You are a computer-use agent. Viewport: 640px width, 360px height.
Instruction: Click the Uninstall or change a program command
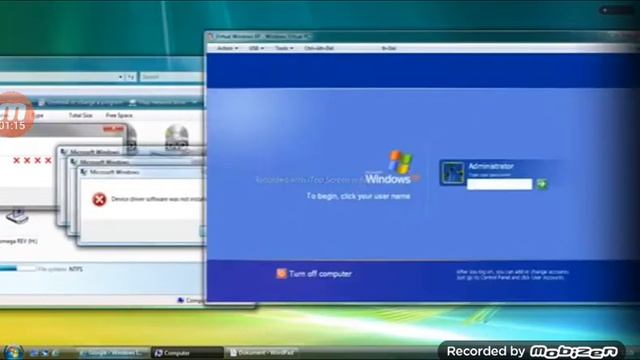(x=81, y=102)
